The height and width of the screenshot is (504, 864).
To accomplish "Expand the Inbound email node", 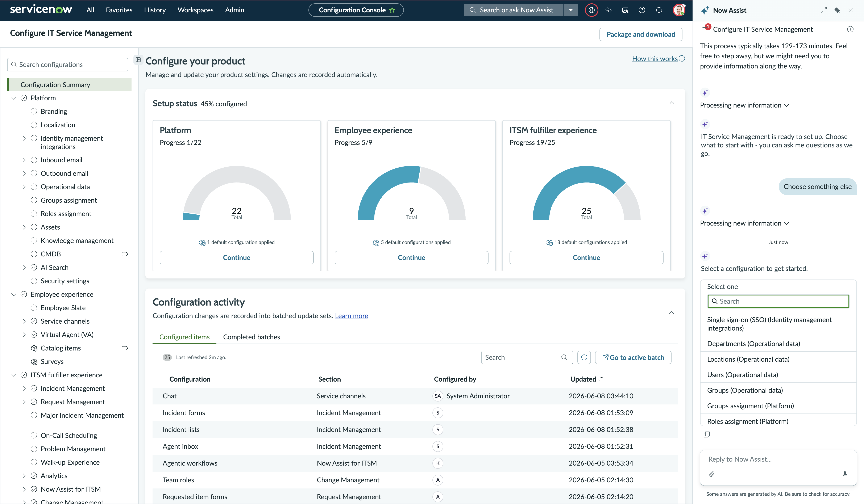I will (24, 160).
